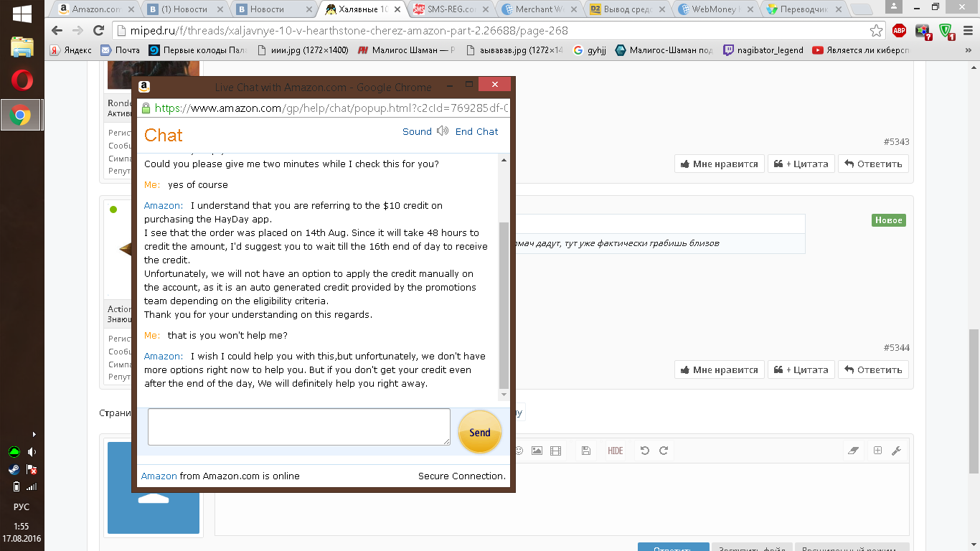The width and height of the screenshot is (980, 551).
Task: Click the plus-box icon in editor toolbar
Action: coord(877,451)
